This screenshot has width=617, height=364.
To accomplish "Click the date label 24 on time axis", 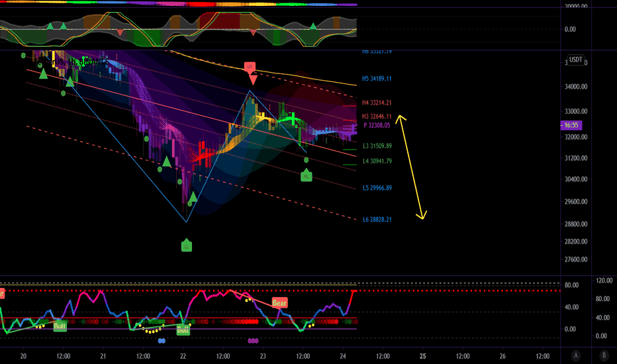I will click(343, 356).
